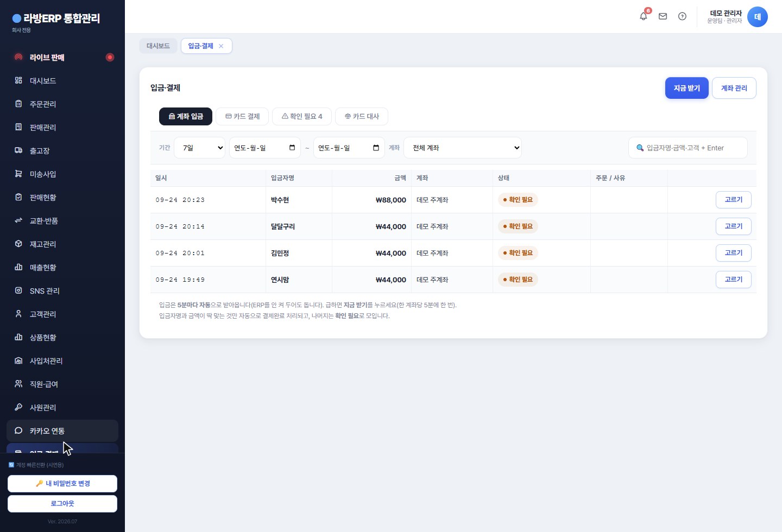Click the 판매현황 clipboard icon
Viewport: 782px width, 532px height.
[18, 197]
